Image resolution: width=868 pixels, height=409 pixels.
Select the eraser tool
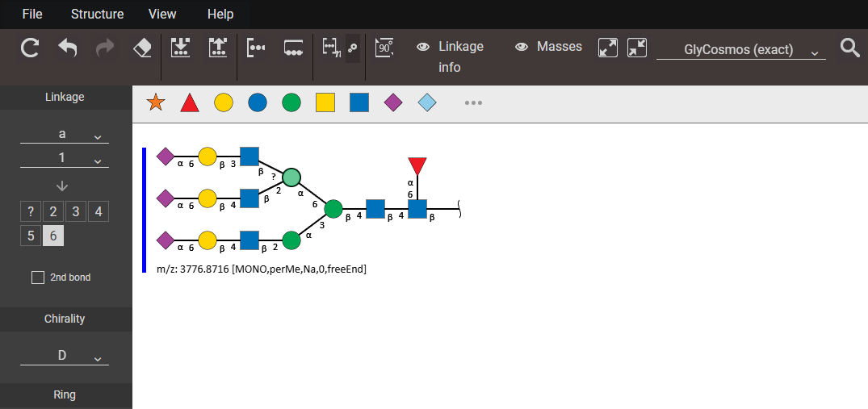click(x=142, y=48)
